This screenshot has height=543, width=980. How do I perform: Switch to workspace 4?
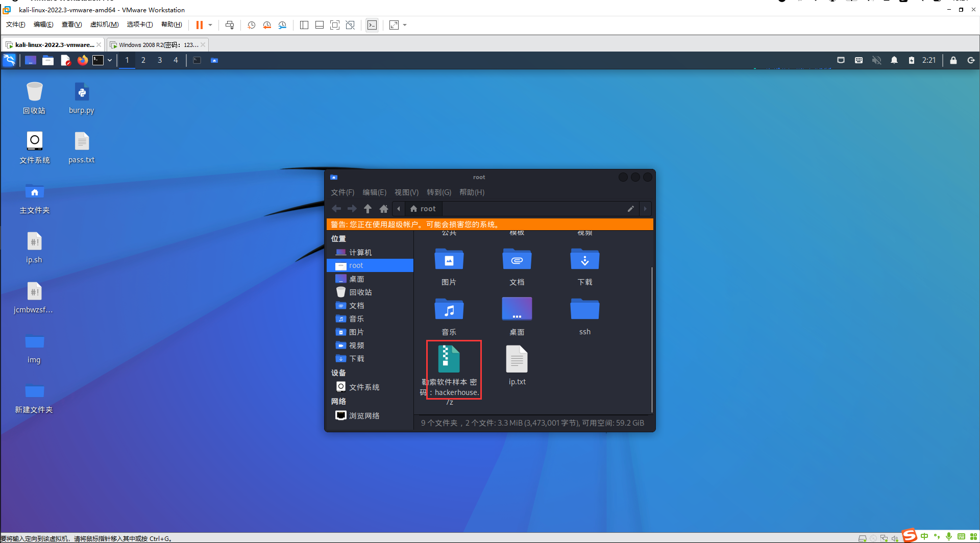point(176,60)
